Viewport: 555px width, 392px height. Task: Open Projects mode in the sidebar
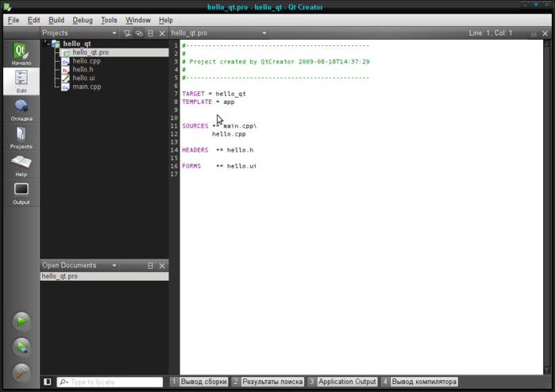(21, 137)
